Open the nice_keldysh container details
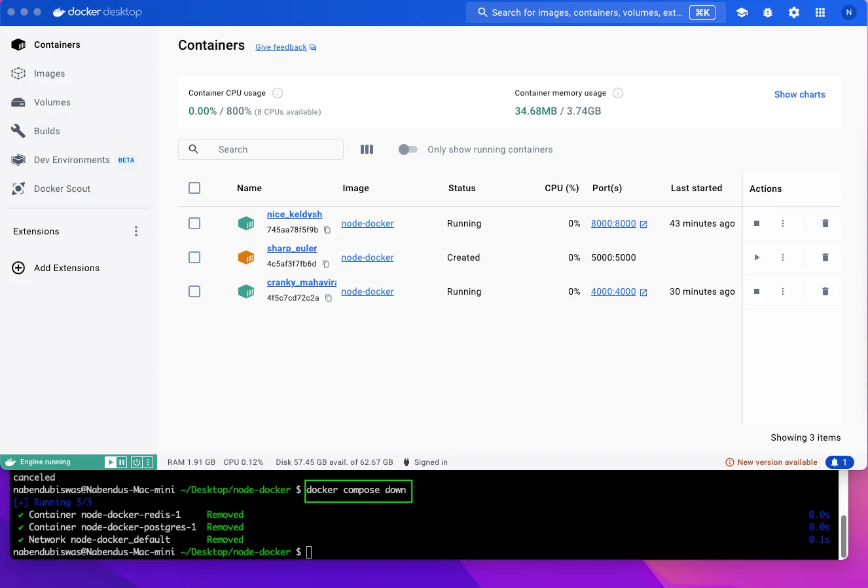This screenshot has width=868, height=588. 295,214
